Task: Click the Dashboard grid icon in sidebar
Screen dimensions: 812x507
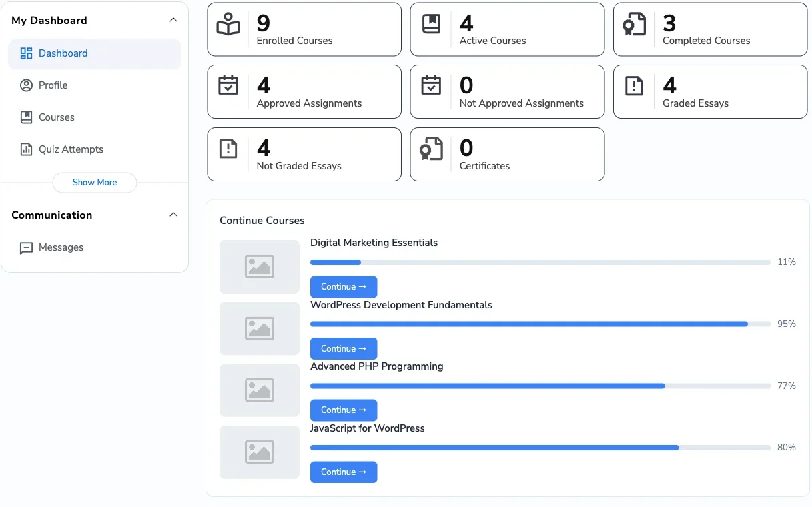Action: pos(27,53)
